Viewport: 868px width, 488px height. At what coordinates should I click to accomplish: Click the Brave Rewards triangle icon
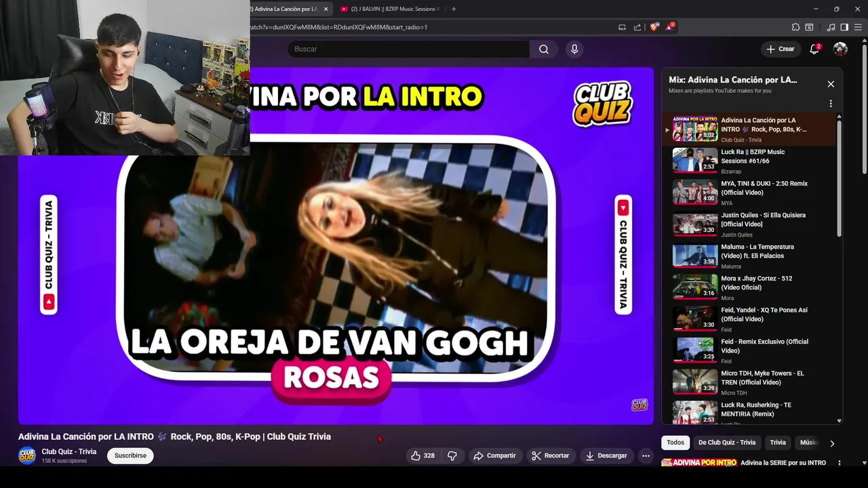coord(670,27)
